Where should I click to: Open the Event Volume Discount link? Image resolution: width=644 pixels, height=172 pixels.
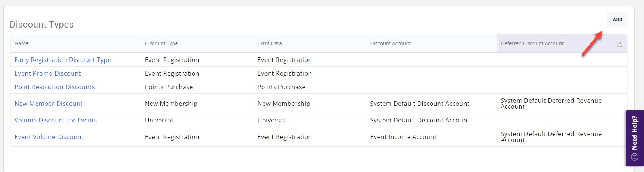pos(49,137)
